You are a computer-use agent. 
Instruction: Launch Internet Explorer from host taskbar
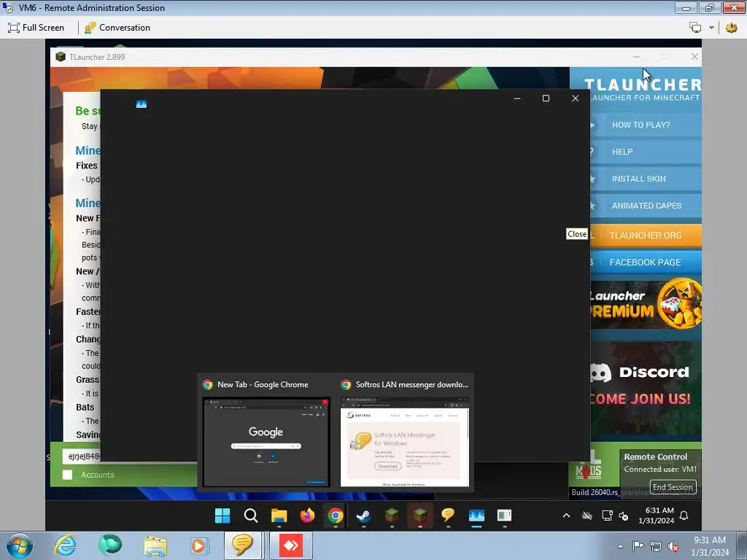(65, 545)
